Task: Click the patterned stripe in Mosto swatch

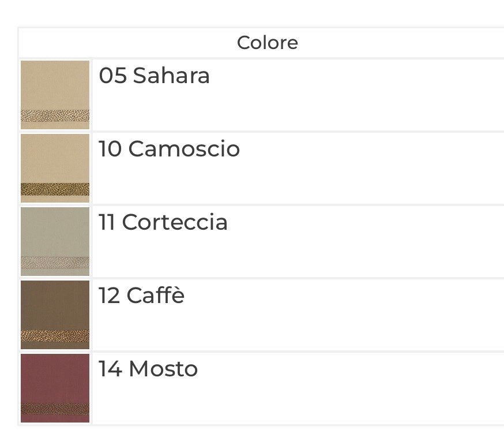Action: (x=55, y=409)
